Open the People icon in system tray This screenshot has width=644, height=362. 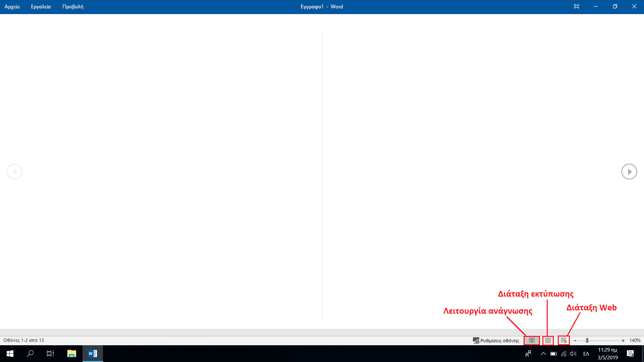point(528,354)
